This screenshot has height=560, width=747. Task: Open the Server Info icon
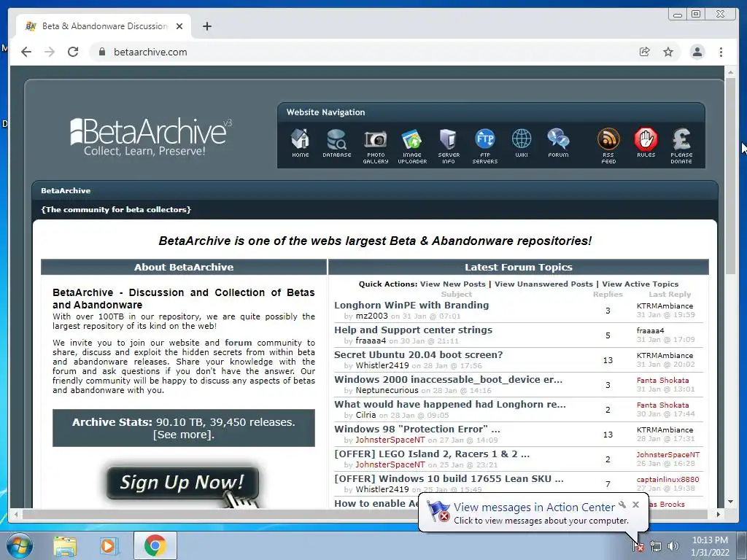(449, 146)
